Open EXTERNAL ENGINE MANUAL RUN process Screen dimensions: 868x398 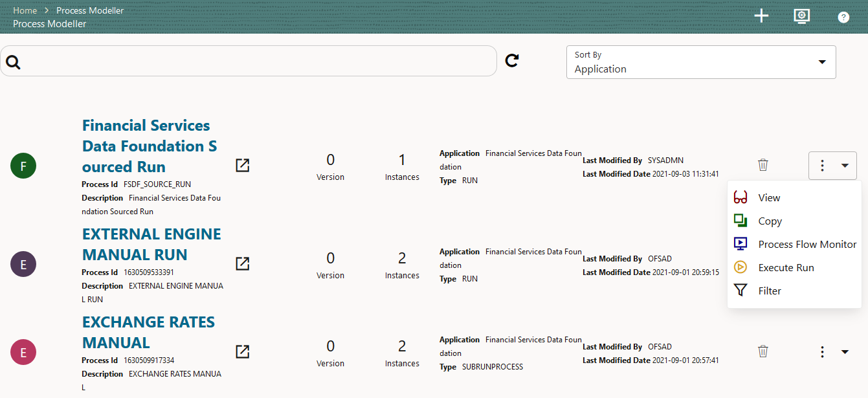[151, 245]
